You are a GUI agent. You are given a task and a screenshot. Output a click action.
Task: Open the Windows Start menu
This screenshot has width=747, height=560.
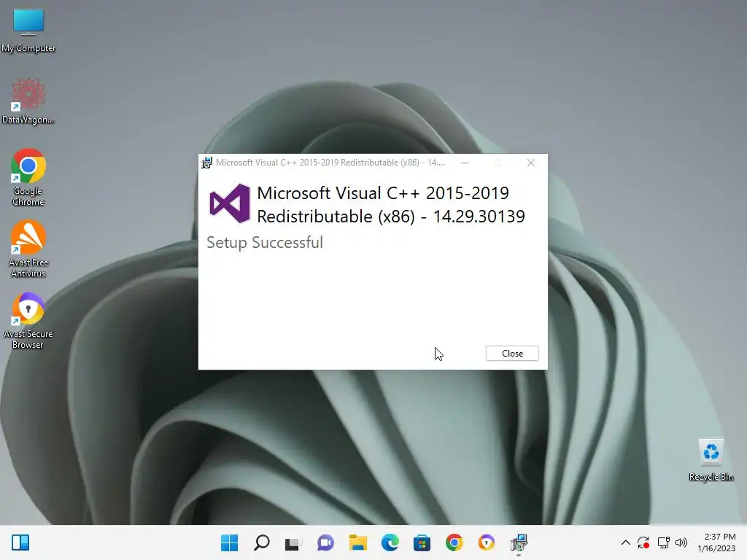point(229,542)
